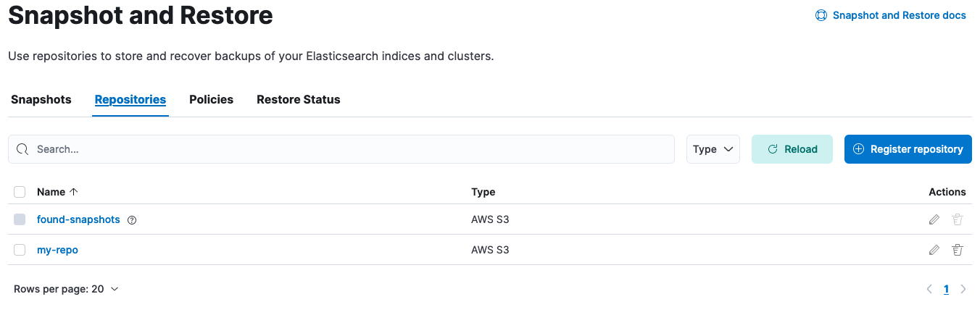Click the edit pencil icon for found-snapshots
The image size is (980, 315).
pyautogui.click(x=934, y=219)
